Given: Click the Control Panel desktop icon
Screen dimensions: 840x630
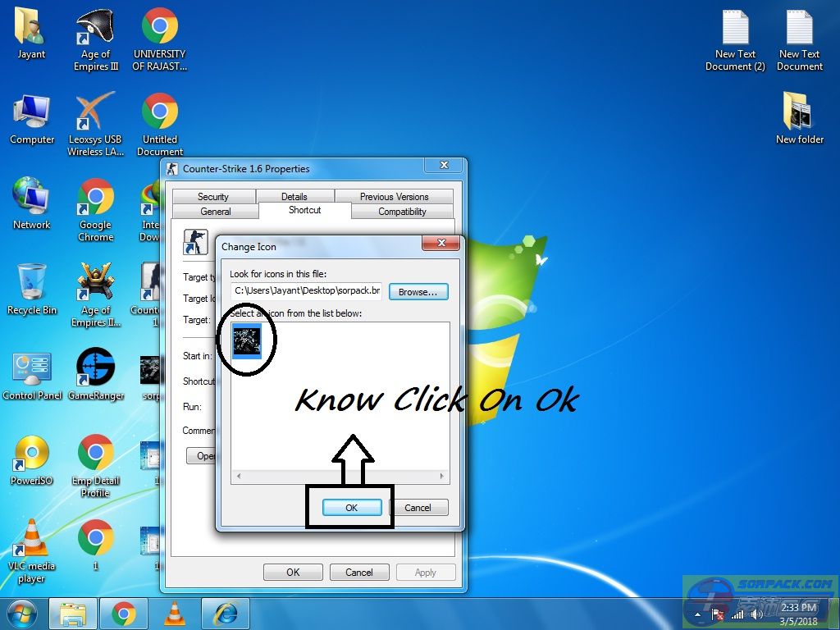Looking at the screenshot, I should click(32, 373).
